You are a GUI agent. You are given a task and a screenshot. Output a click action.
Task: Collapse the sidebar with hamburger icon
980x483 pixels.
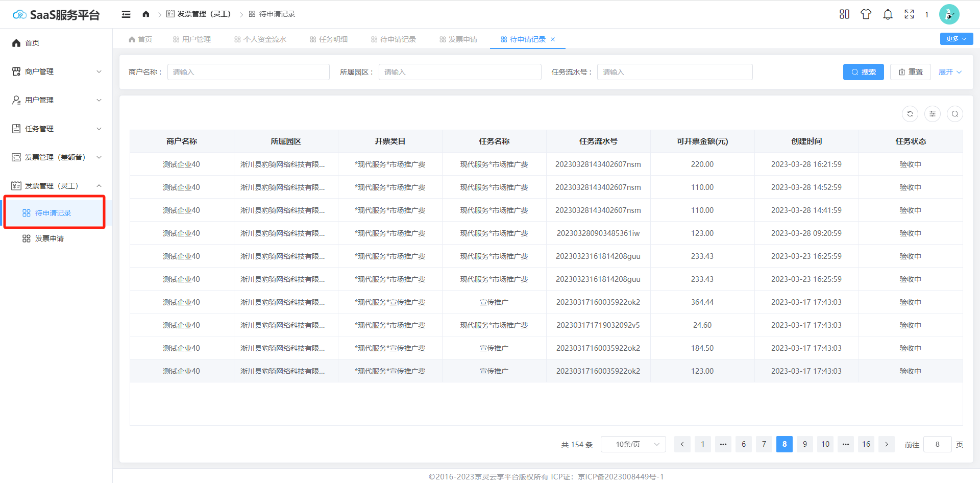point(126,14)
